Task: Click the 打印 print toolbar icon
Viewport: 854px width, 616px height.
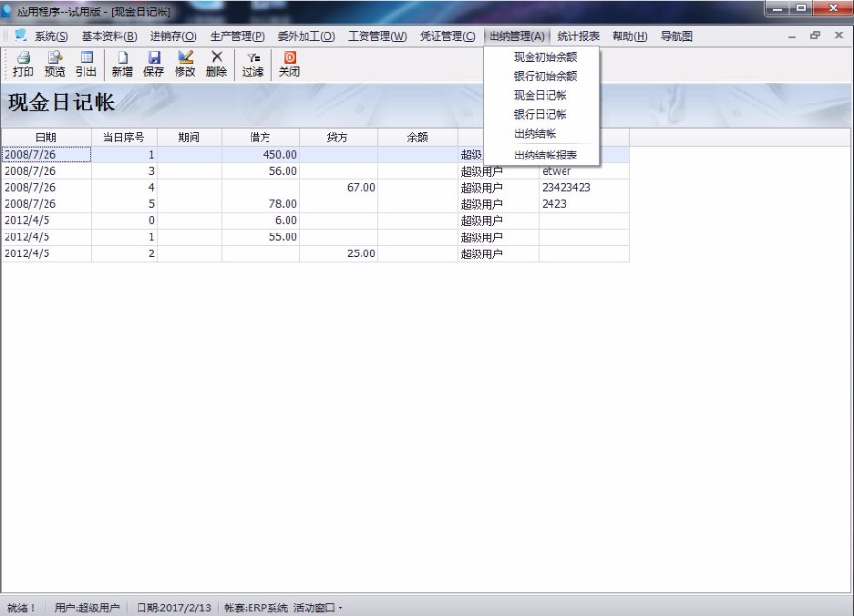Action: (x=23, y=64)
